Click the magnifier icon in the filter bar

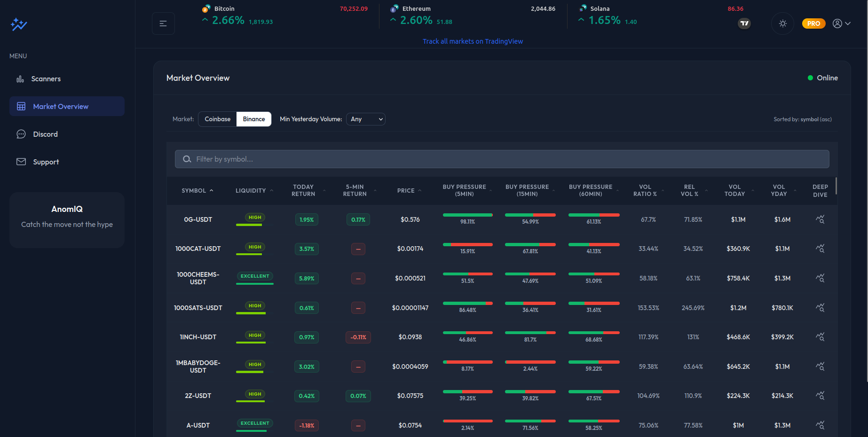(x=187, y=159)
